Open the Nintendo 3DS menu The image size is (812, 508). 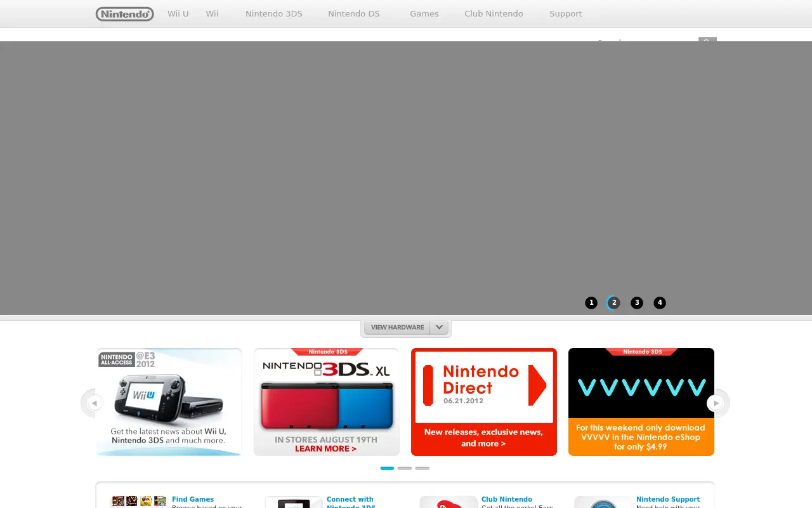click(x=274, y=14)
